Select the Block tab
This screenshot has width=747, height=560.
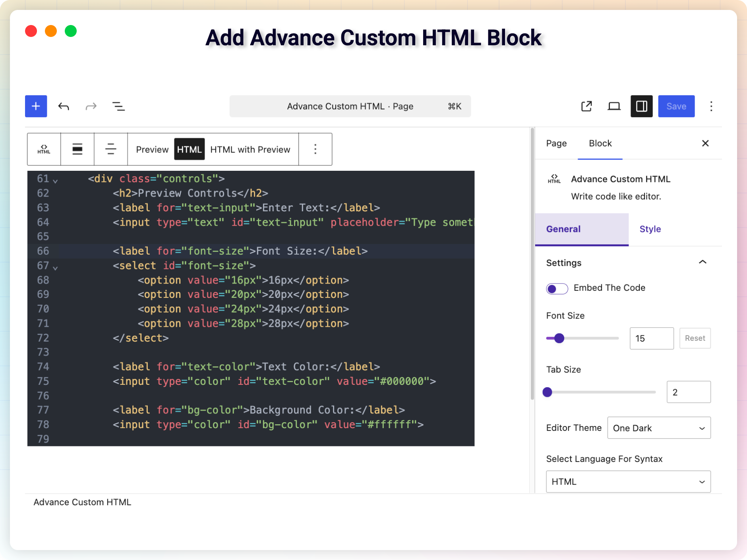(600, 143)
